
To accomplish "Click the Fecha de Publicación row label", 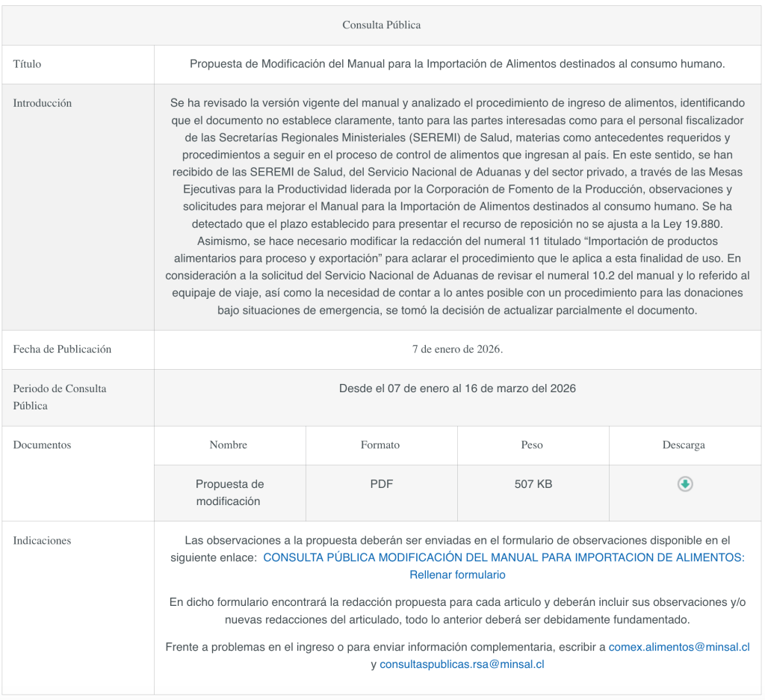I will [x=62, y=349].
